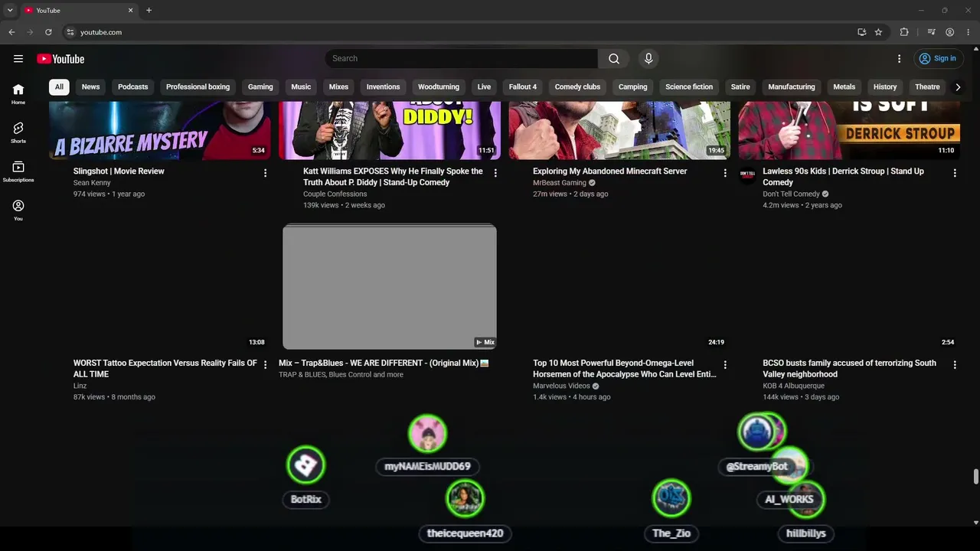The width and height of the screenshot is (980, 551).
Task: Click install app icon in address bar
Action: click(862, 32)
